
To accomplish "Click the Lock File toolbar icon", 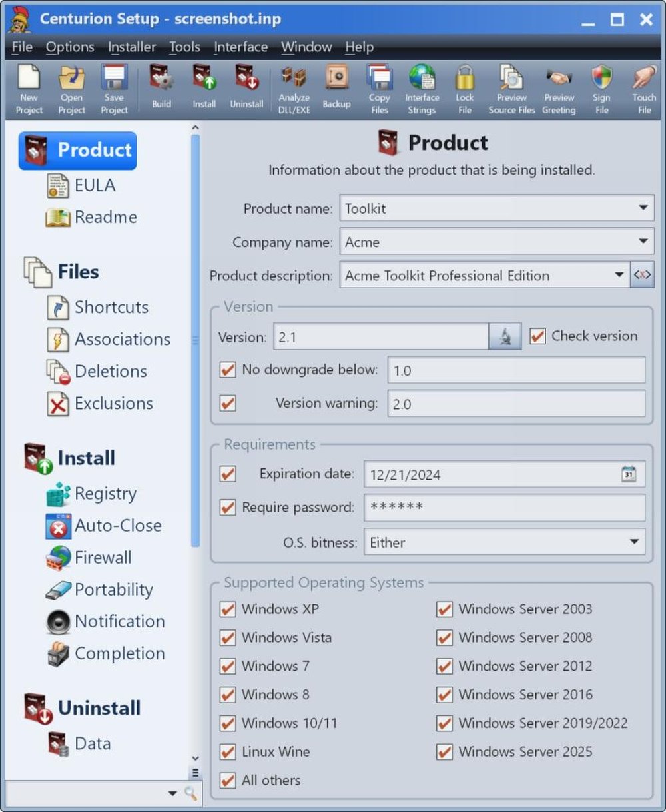I will pos(464,90).
